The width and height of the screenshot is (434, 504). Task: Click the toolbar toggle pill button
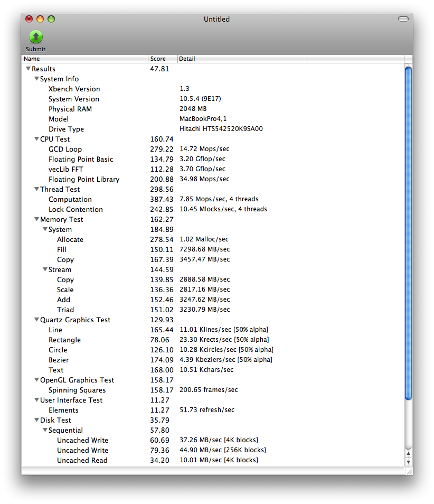coord(403,19)
